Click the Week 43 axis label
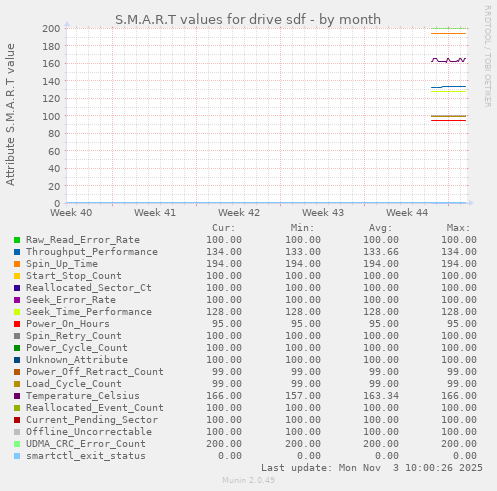Screen dimensions: 497x491 click(323, 213)
